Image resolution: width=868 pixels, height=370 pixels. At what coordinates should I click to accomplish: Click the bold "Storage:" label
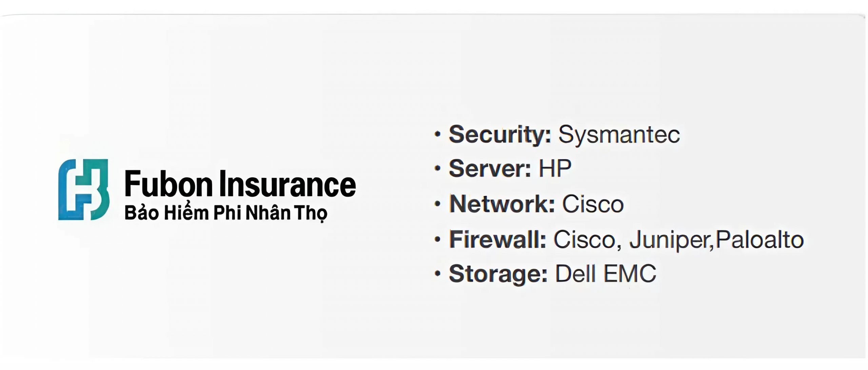[x=498, y=273]
